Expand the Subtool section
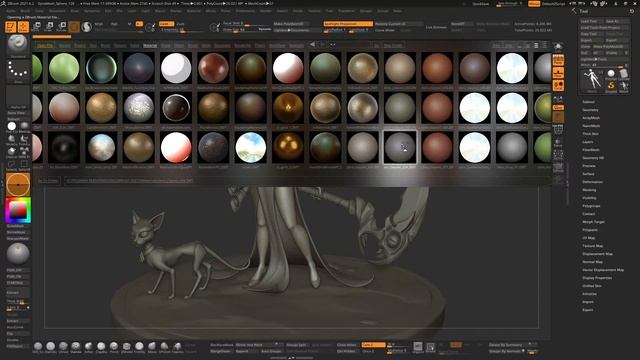The image size is (640, 360). [x=588, y=102]
